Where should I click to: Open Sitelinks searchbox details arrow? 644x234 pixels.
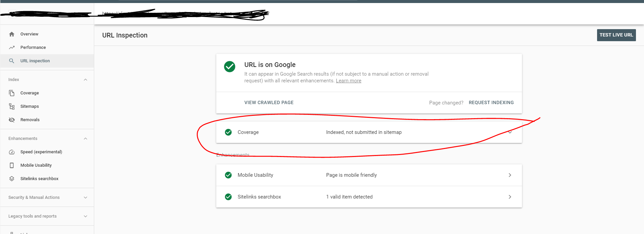(510, 197)
